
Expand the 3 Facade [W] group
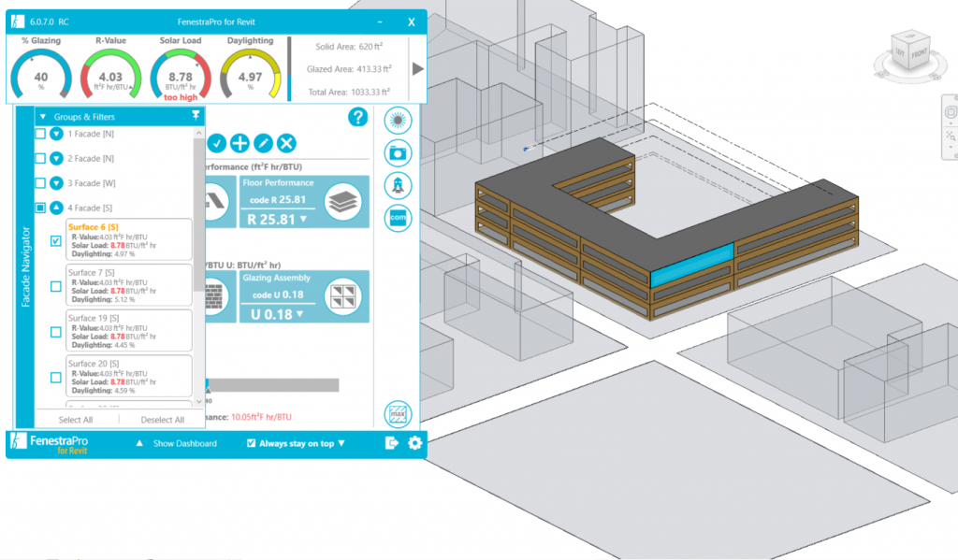[56, 182]
